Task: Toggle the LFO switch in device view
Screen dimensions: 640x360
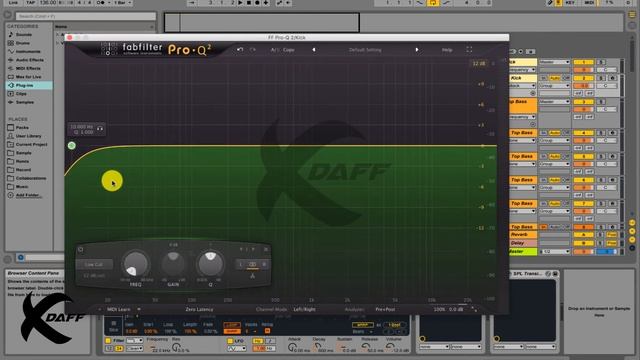Action: 230,340
